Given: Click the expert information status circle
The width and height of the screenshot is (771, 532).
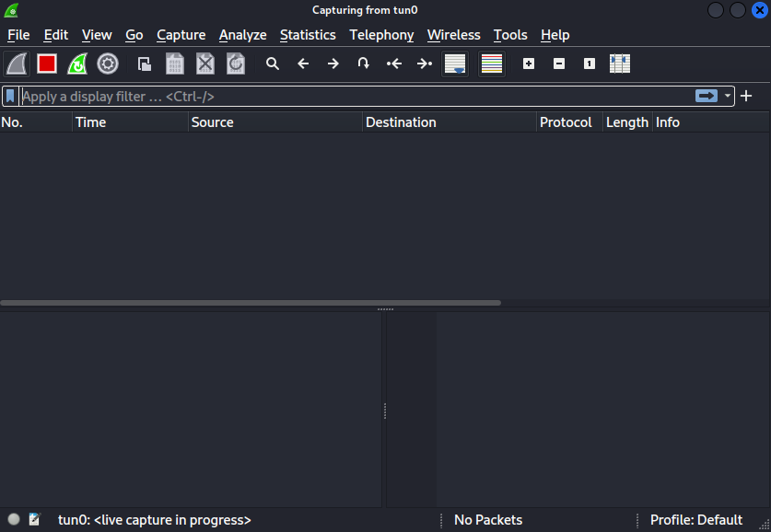Looking at the screenshot, I should (14, 519).
